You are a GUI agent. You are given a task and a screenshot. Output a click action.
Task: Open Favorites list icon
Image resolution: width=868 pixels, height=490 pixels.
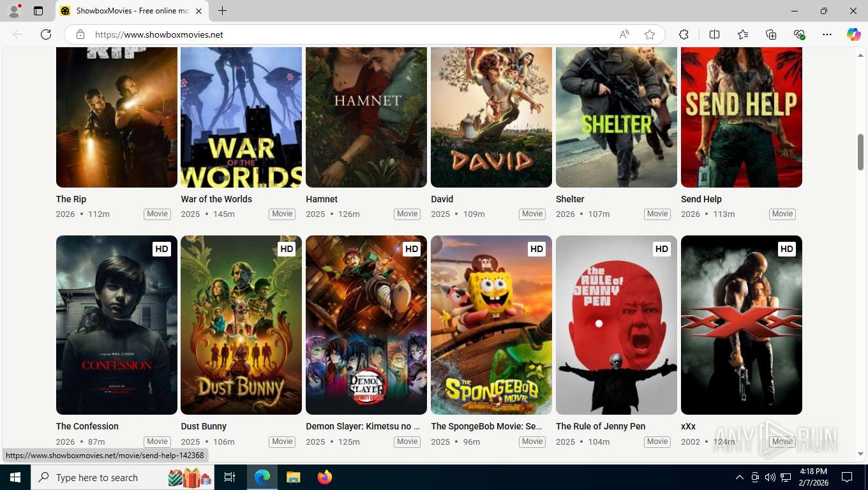point(743,34)
